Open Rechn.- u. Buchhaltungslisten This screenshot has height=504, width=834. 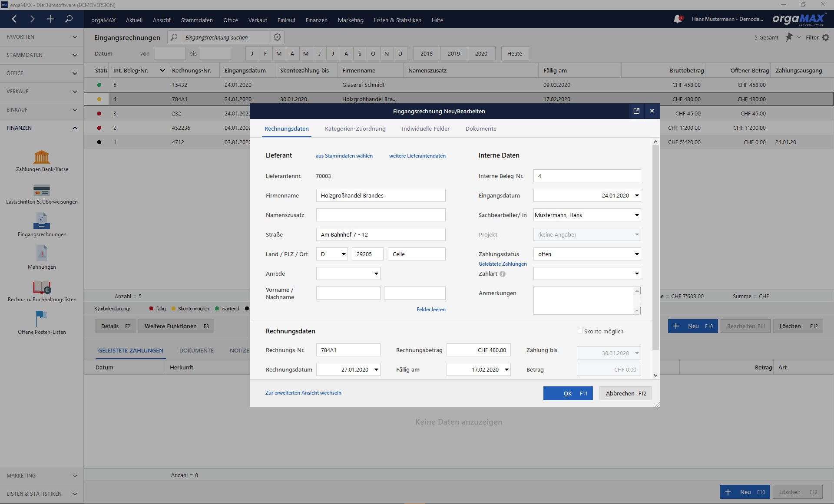click(42, 291)
